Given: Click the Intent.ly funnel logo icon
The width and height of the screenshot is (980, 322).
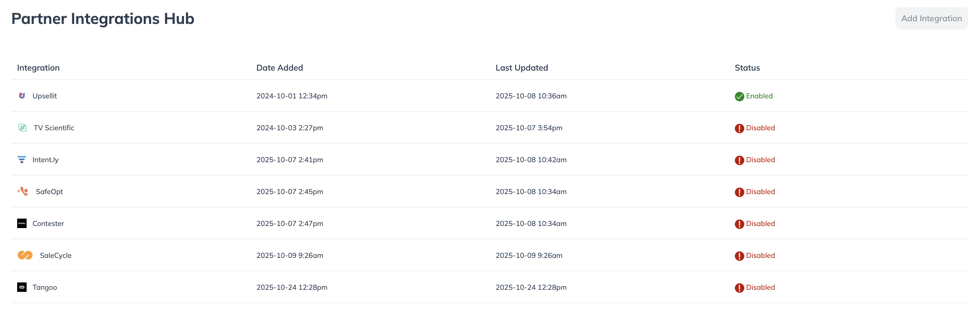Looking at the screenshot, I should 22,160.
